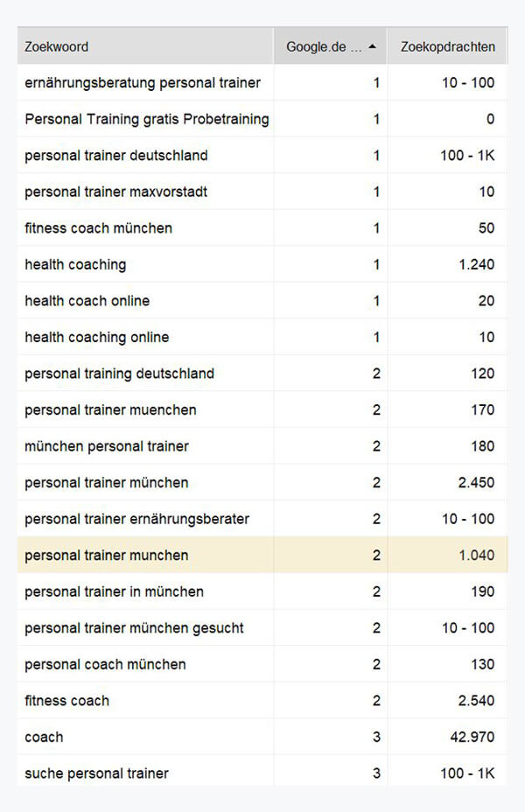Sort by the Zoekopdrachten column header

click(x=447, y=46)
